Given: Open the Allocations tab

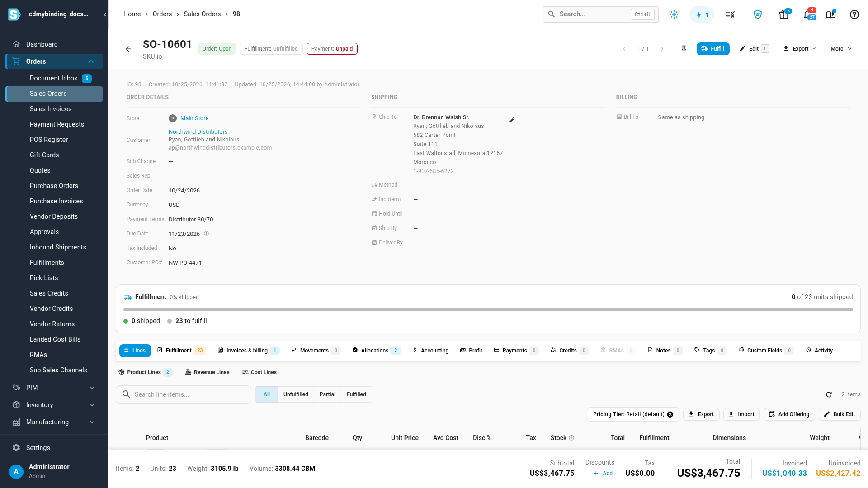Looking at the screenshot, I should [376, 350].
